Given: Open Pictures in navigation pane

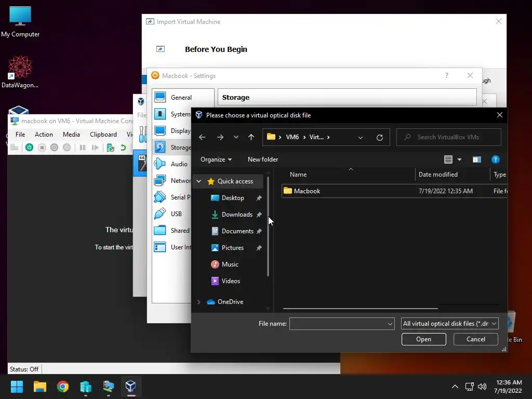Looking at the screenshot, I should [x=232, y=248].
